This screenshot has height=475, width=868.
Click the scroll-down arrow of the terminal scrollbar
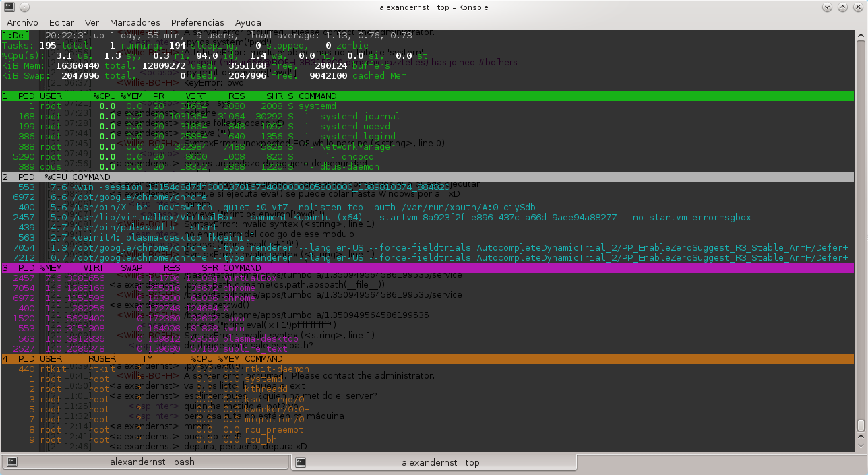861,447
